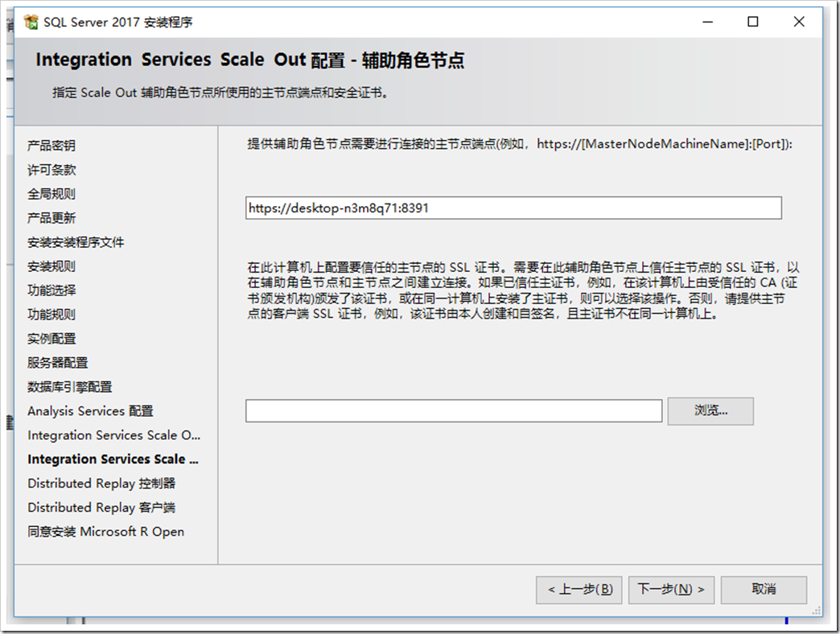Select the 功能选择 step in sidebar
The width and height of the screenshot is (840, 634).
[x=51, y=290]
